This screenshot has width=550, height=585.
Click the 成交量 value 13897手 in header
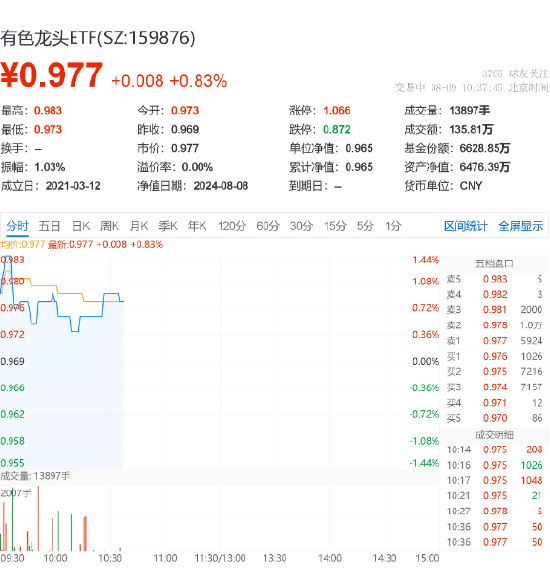[470, 111]
